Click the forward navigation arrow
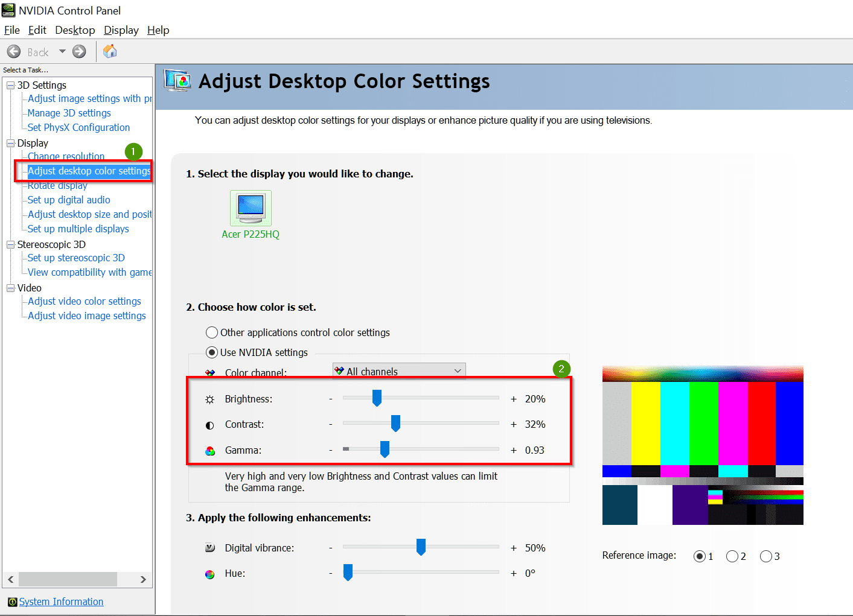 [x=79, y=51]
